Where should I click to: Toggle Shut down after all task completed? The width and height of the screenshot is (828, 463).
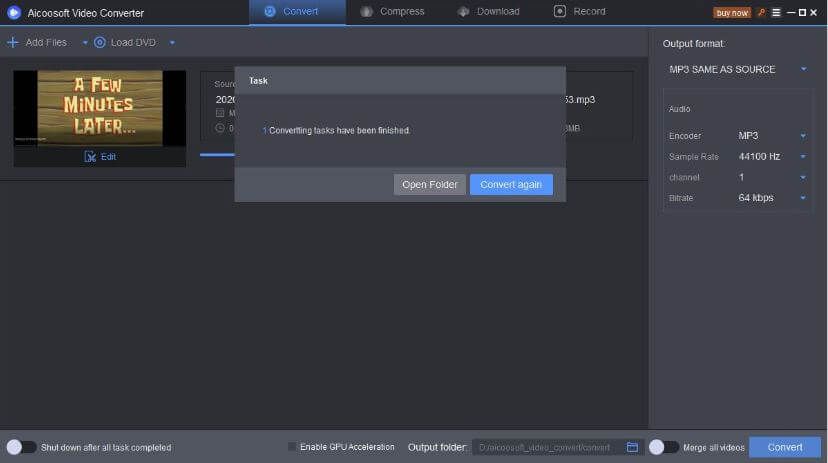pos(21,447)
